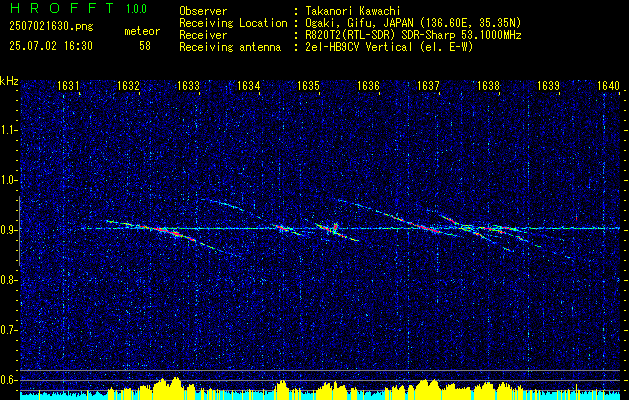Click the Receiving antenna label
This screenshot has width=629, height=400.
pos(230,47)
